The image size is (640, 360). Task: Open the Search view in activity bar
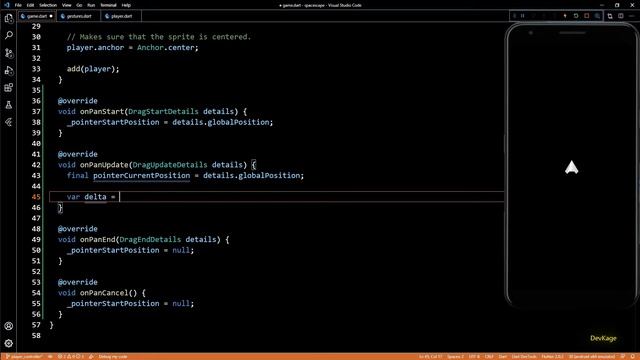click(x=9, y=36)
